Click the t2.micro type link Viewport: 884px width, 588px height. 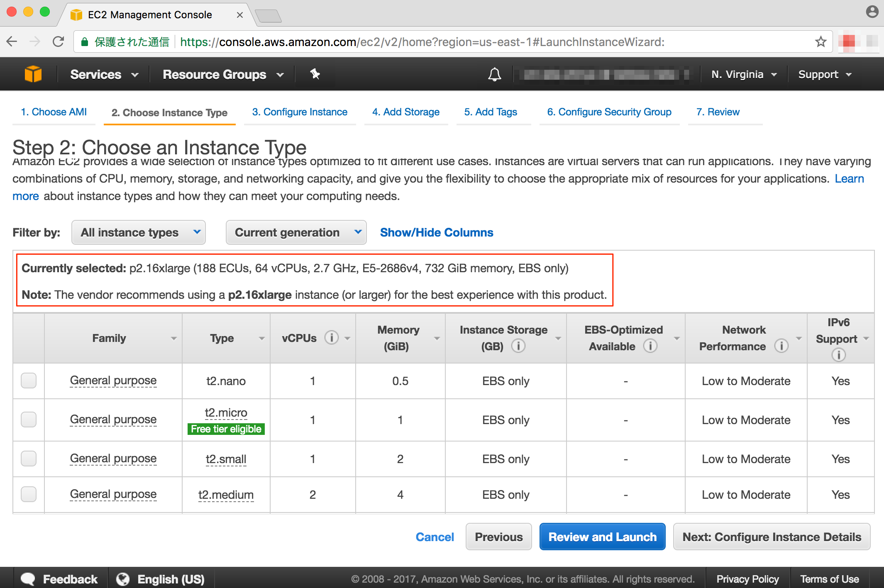coord(226,413)
